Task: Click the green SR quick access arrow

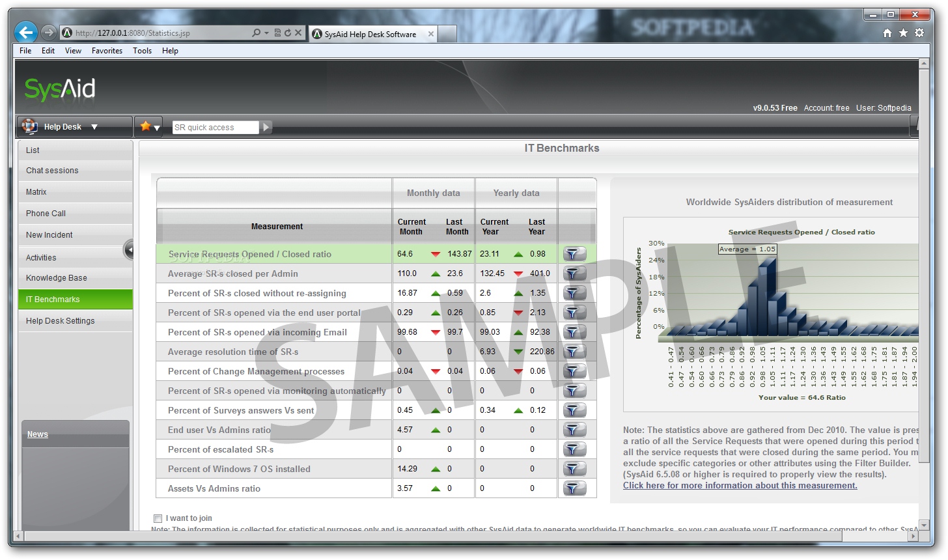Action: 266,127
